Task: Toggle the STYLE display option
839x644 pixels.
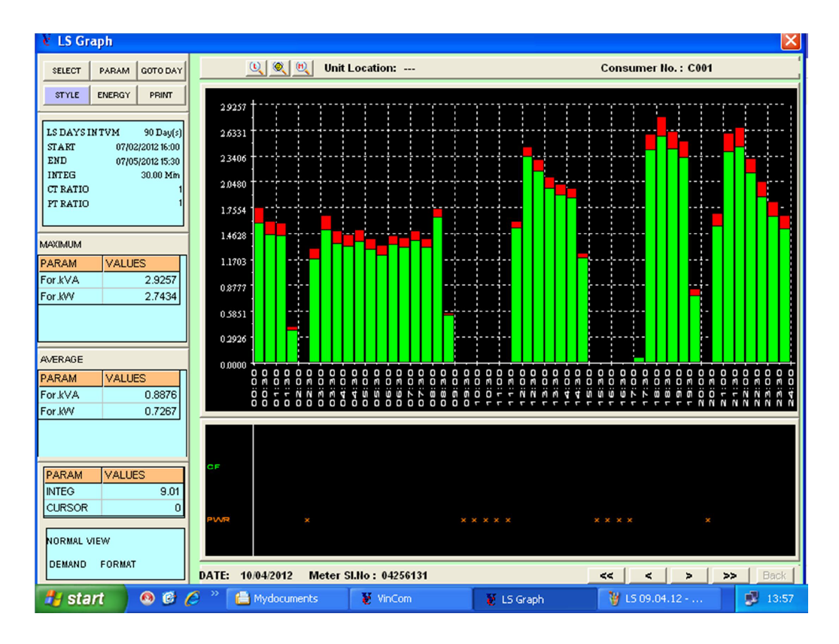Action: click(66, 94)
